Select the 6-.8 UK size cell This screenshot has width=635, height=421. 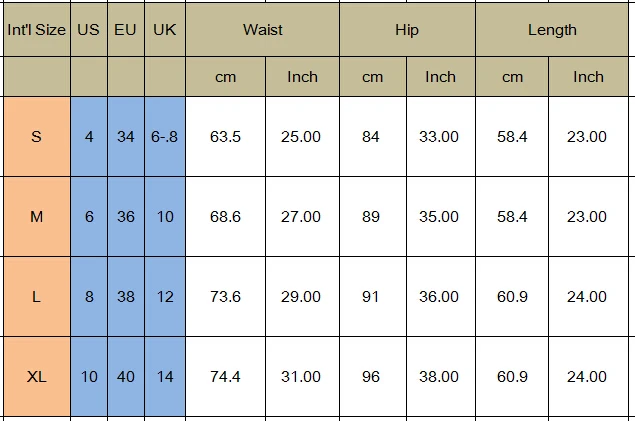pos(165,137)
